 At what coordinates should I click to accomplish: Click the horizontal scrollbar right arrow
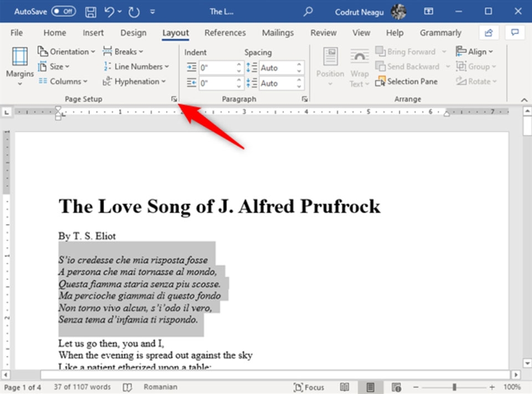(x=516, y=375)
